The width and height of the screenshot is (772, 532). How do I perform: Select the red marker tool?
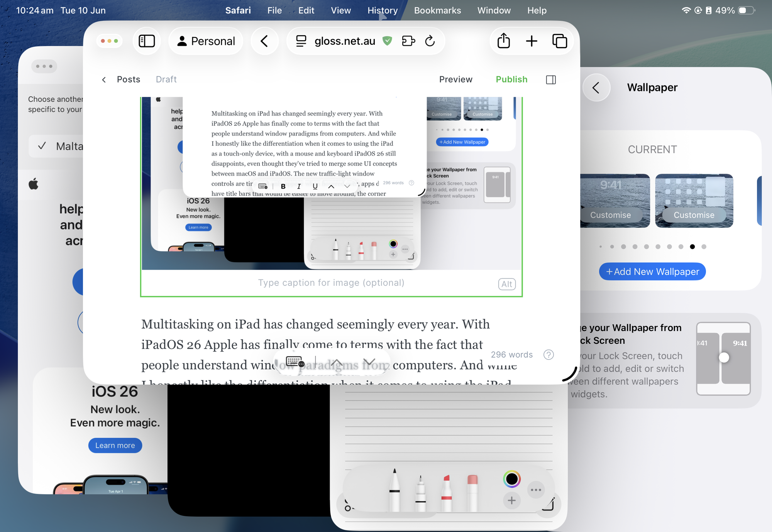click(x=447, y=494)
